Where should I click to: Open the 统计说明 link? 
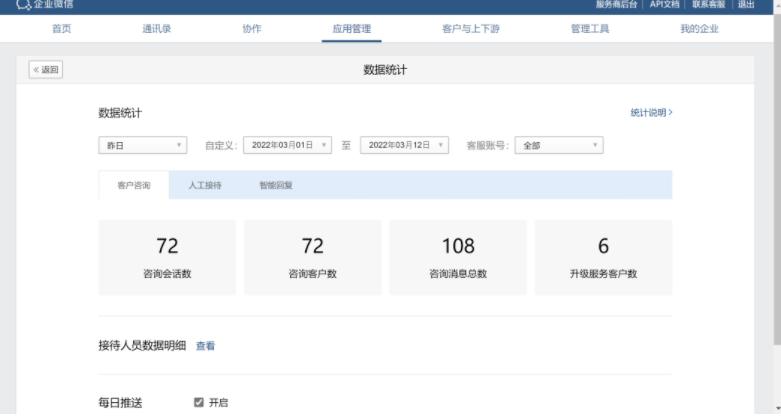[651, 113]
